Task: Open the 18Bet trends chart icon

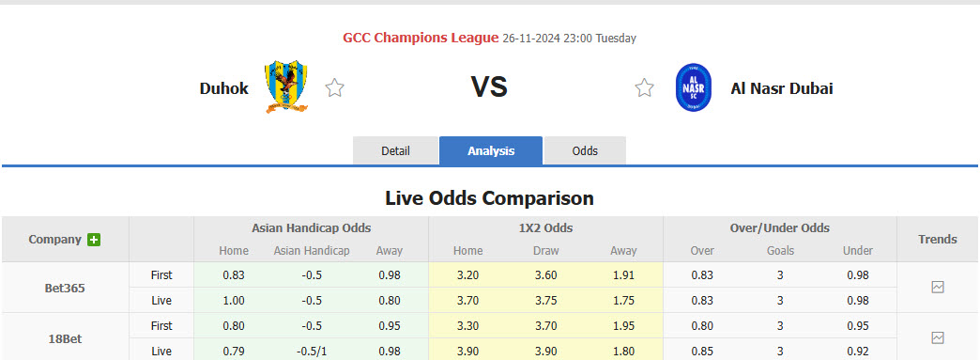Action: (x=938, y=338)
